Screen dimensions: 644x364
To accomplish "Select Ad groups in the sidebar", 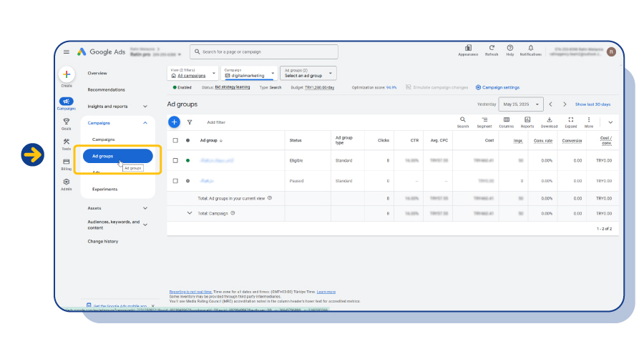I will coord(118,156).
